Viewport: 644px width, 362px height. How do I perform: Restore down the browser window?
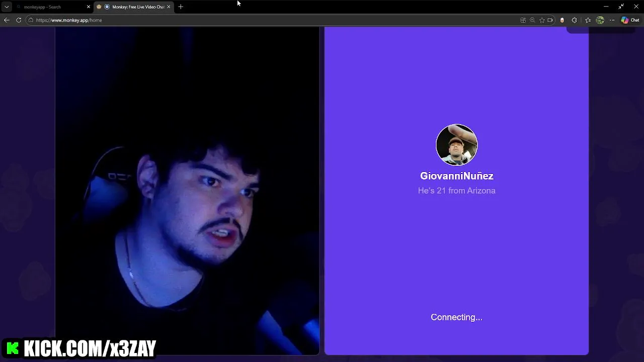[621, 7]
